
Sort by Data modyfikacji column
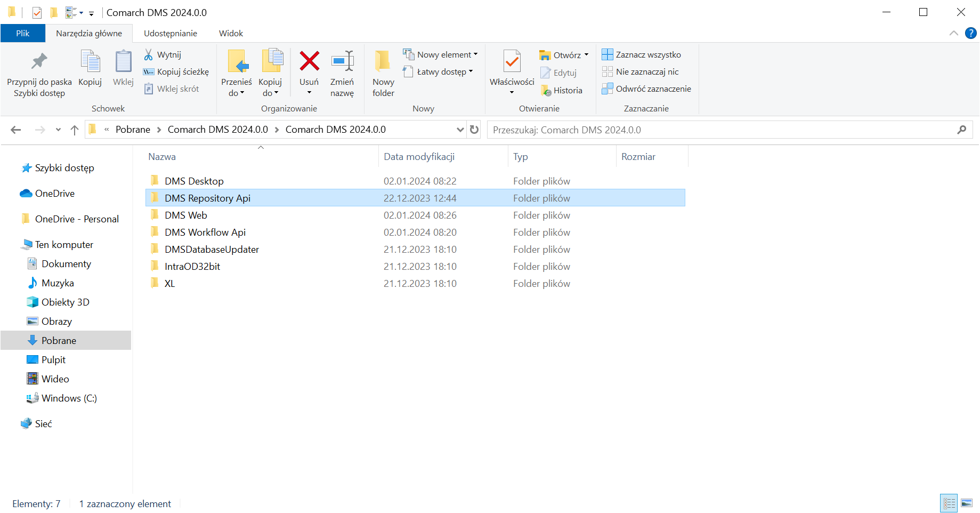coord(419,157)
